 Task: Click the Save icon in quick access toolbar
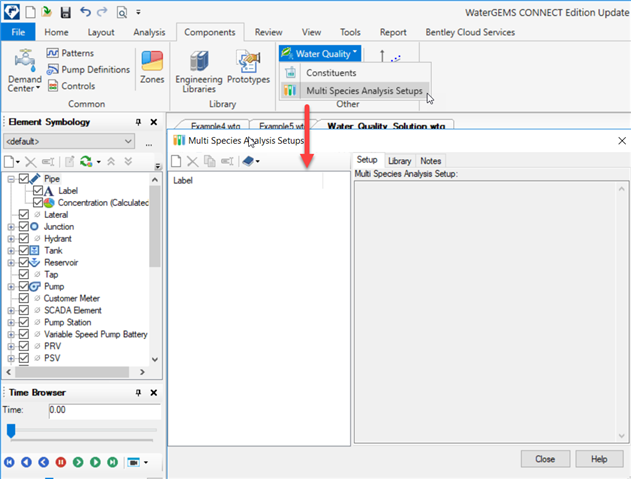(x=65, y=12)
